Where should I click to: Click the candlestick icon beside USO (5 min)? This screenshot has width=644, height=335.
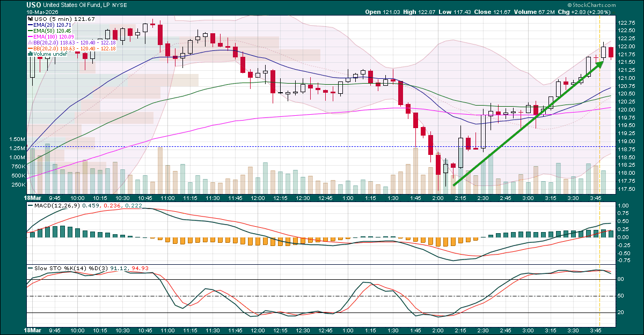[30, 19]
